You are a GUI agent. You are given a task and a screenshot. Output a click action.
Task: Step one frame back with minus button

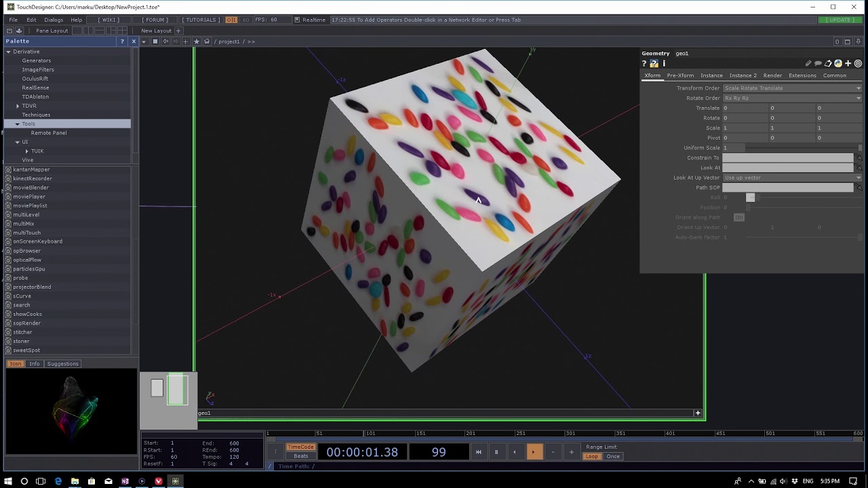[553, 452]
